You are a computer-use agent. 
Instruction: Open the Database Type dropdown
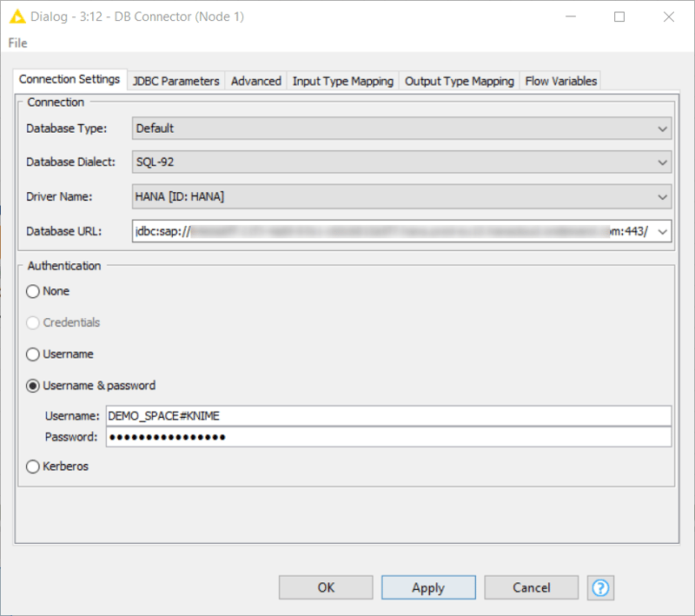coord(401,129)
